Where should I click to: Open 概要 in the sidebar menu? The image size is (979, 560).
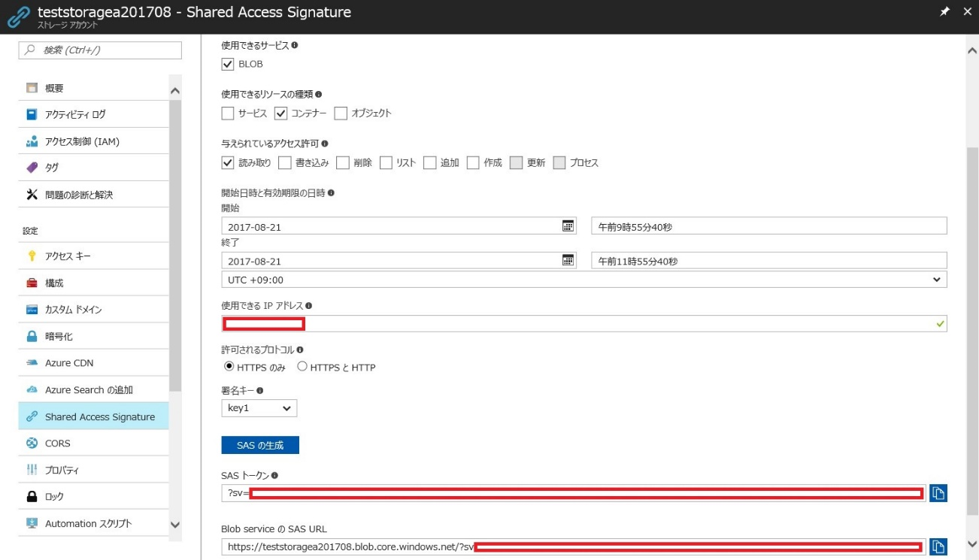tap(94, 88)
